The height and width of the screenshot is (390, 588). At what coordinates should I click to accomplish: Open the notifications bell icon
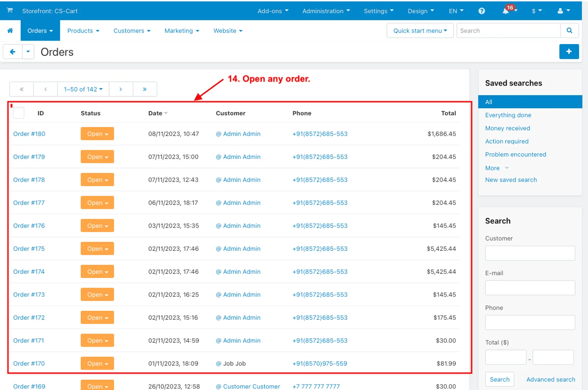(x=506, y=11)
